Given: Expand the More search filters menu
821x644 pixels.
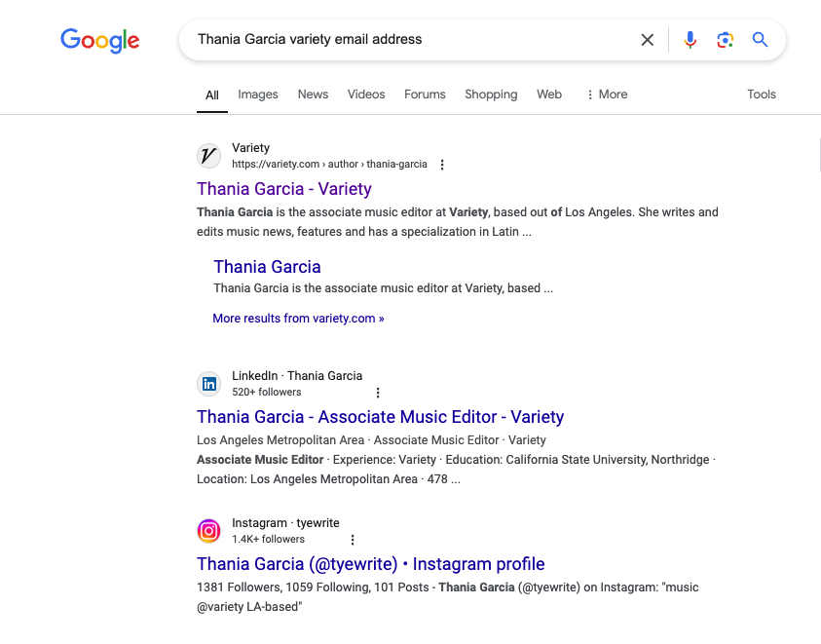Looking at the screenshot, I should point(606,95).
